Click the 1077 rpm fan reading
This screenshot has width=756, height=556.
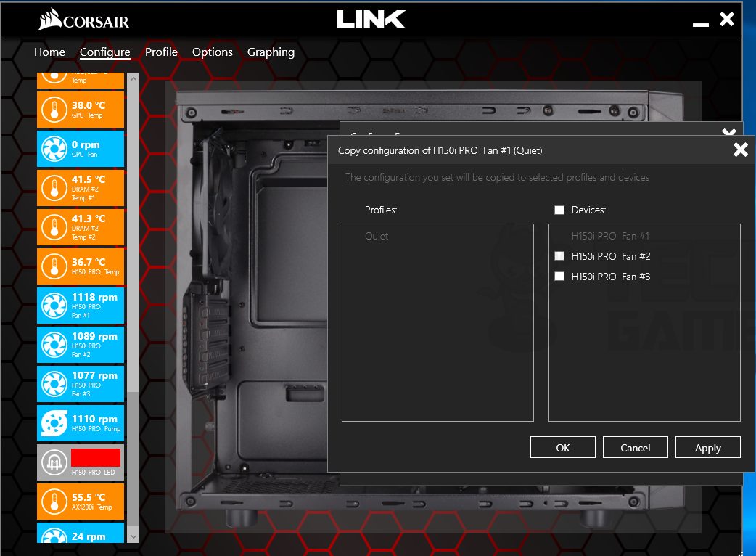[x=94, y=375]
